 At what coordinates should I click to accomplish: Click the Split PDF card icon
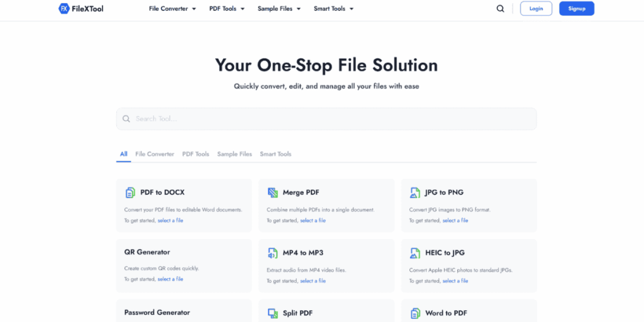(x=273, y=313)
